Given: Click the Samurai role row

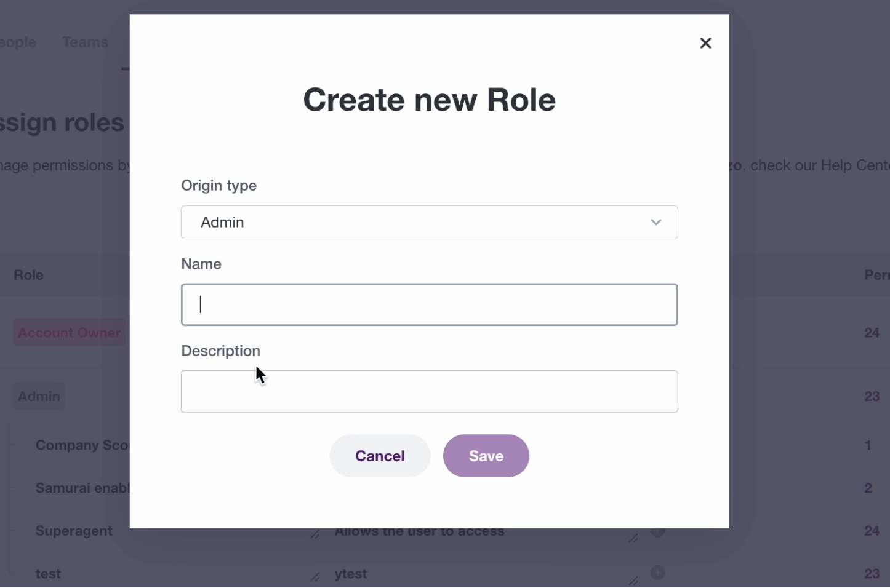Looking at the screenshot, I should [82, 488].
